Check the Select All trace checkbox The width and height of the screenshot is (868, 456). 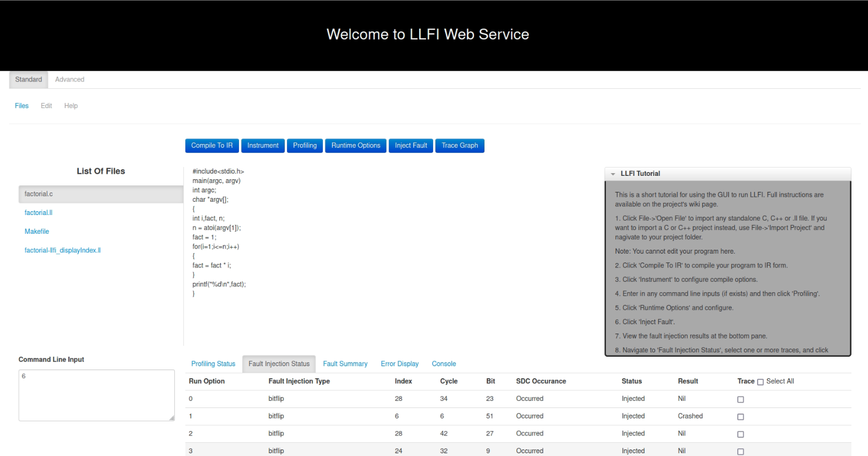tap(760, 382)
